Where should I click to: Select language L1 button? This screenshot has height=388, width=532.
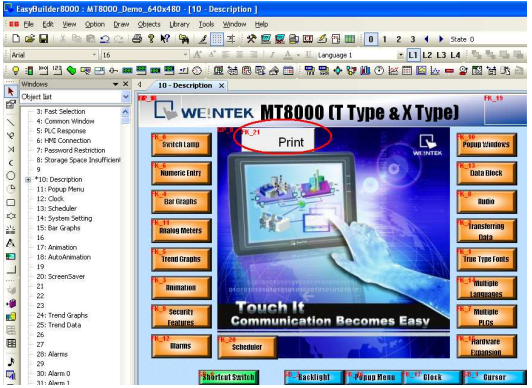[413, 55]
